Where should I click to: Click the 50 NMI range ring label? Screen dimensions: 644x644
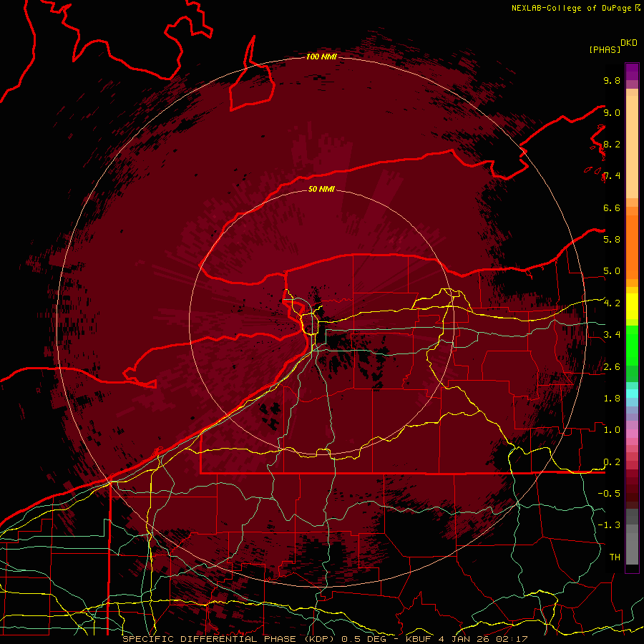coord(321,189)
